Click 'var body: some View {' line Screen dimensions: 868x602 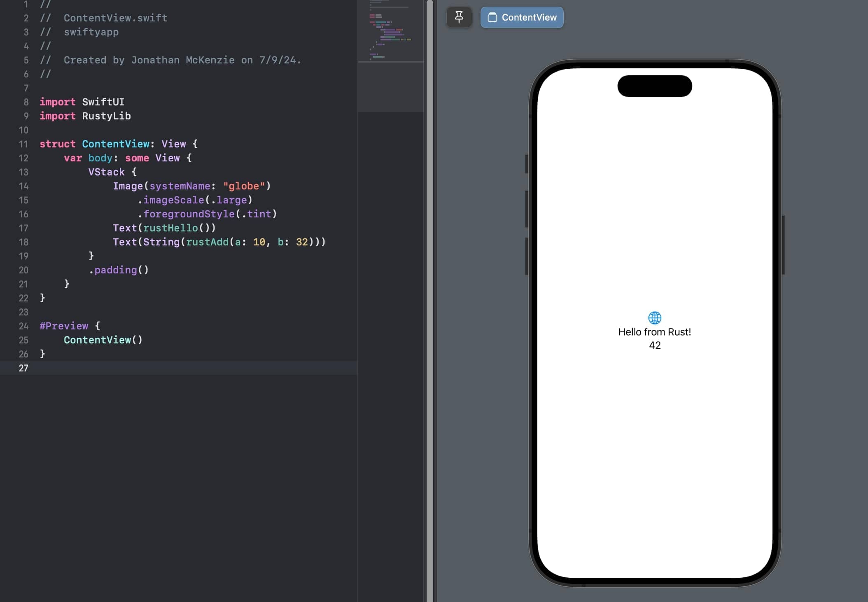pos(128,158)
